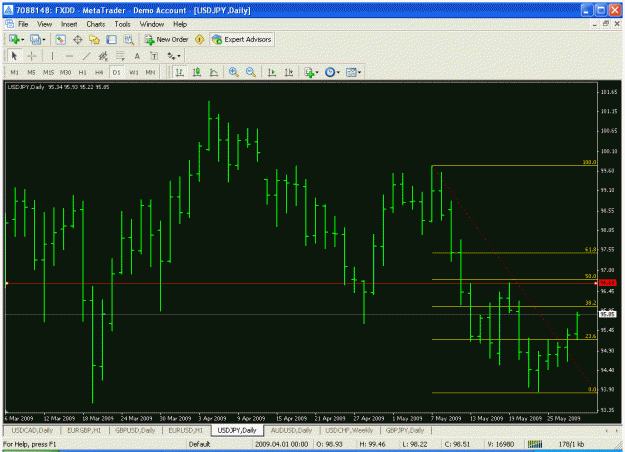Click the 'Default' profile in status bar

pos(199,444)
